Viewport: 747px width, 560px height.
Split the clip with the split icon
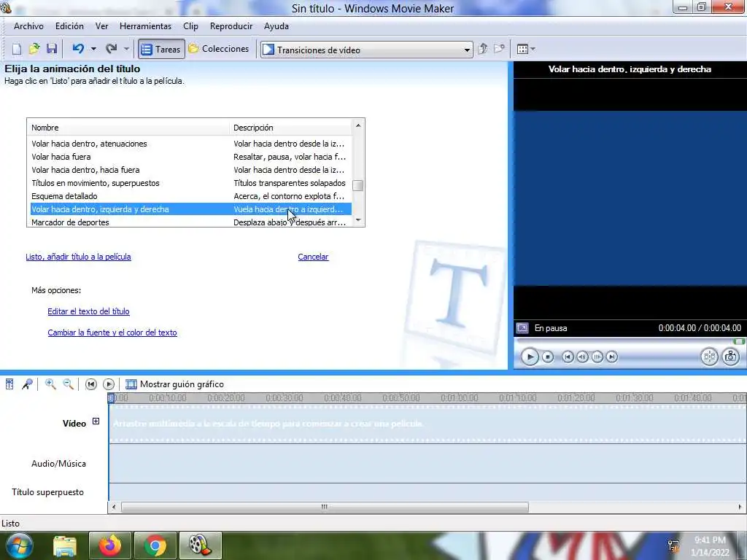709,357
